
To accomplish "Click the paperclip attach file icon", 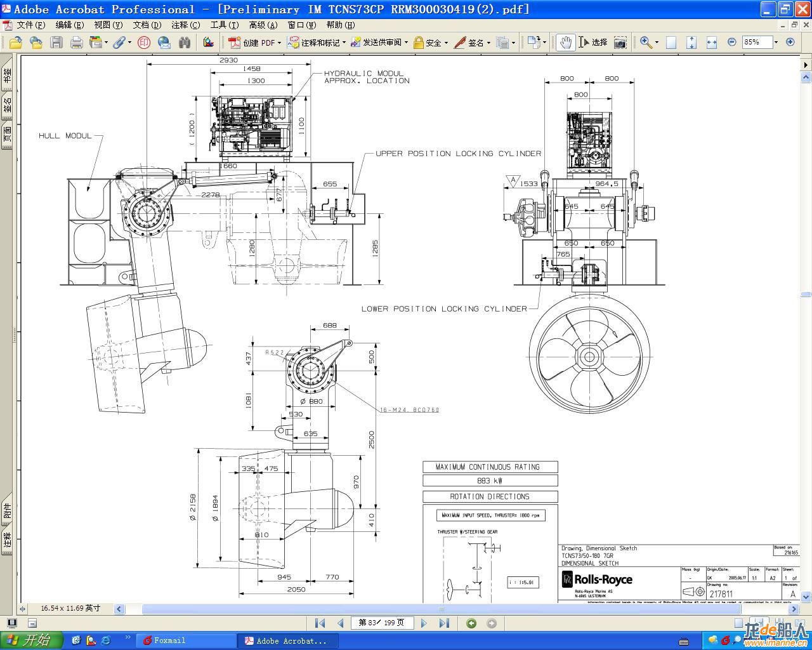I will coord(119,43).
